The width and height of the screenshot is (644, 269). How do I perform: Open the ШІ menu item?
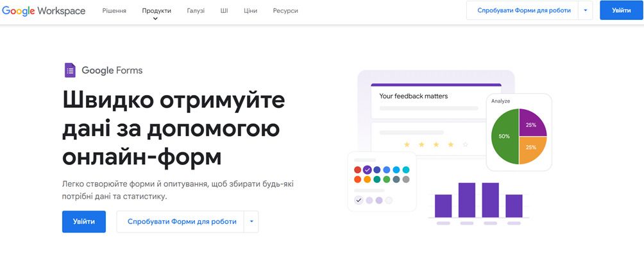(x=224, y=11)
